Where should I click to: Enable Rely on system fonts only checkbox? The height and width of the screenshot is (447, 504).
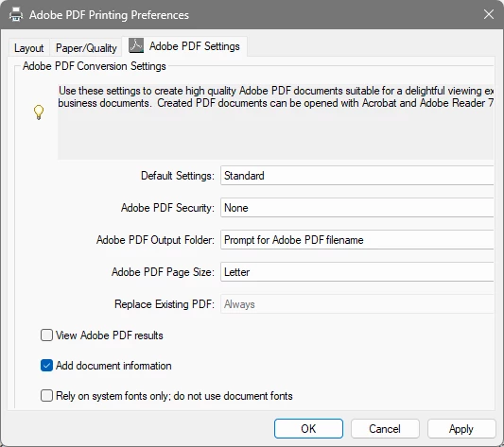46,396
